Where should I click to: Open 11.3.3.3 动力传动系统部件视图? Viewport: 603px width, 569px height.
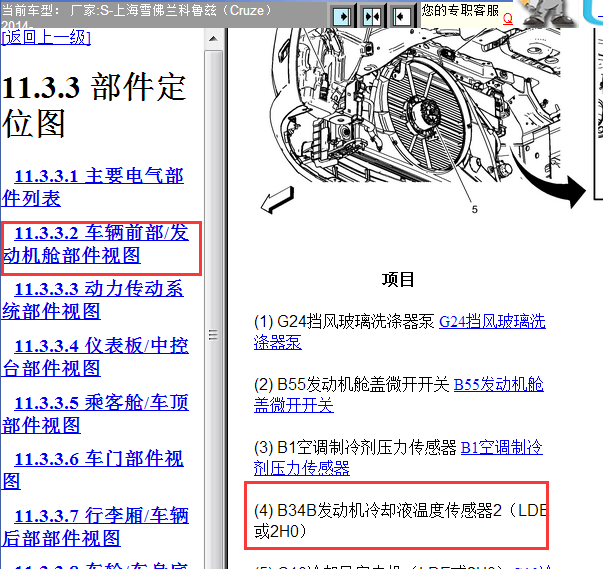[x=92, y=300]
